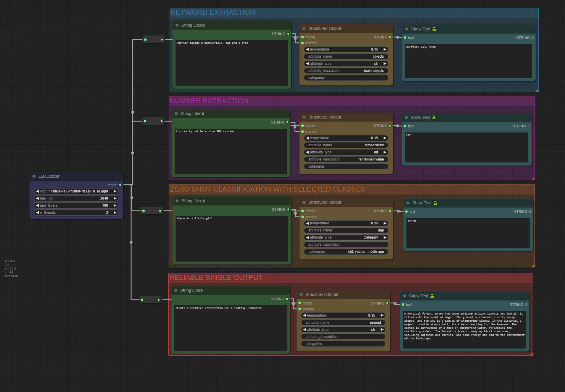The height and width of the screenshot is (392, 565).
Task: Click STRING output port of Keyword Extraction String Literal
Action: click(288, 34)
